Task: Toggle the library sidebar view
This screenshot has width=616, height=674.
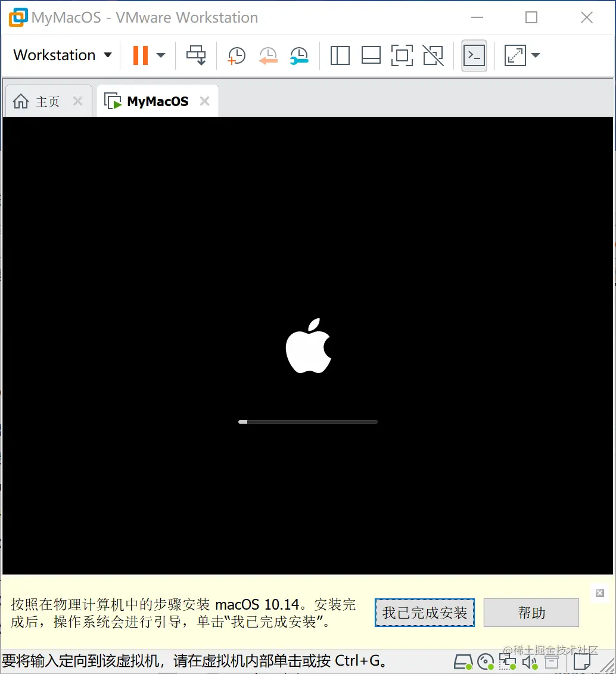Action: click(x=340, y=55)
